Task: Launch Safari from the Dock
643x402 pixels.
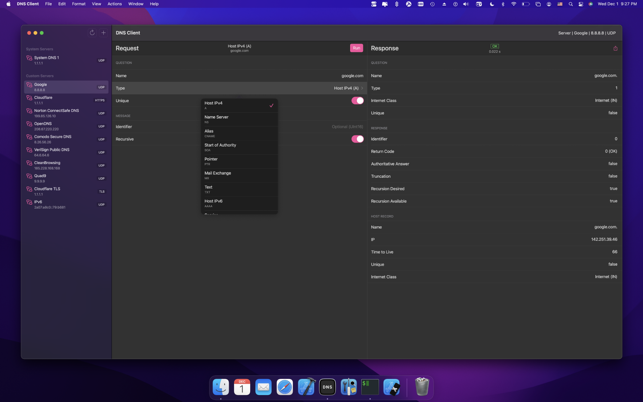Action: click(x=285, y=387)
